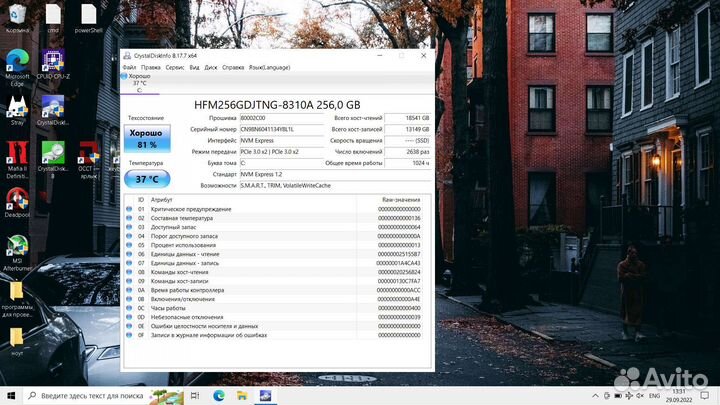Open the Справка menu

tap(233, 68)
